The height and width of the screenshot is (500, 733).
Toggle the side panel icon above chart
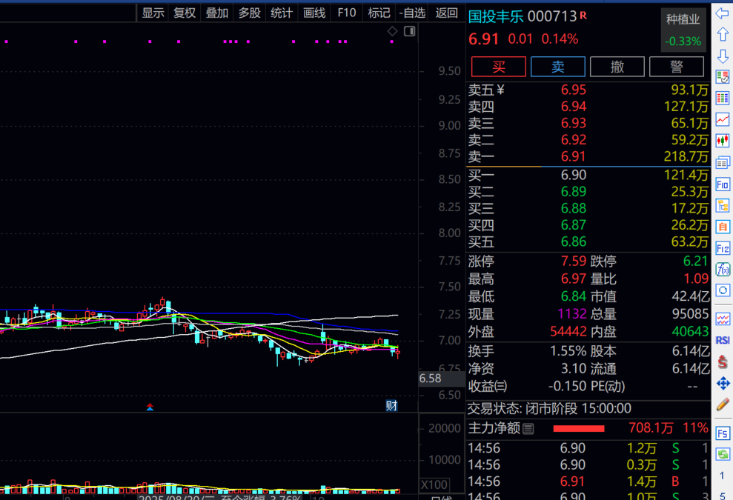pyautogui.click(x=410, y=31)
